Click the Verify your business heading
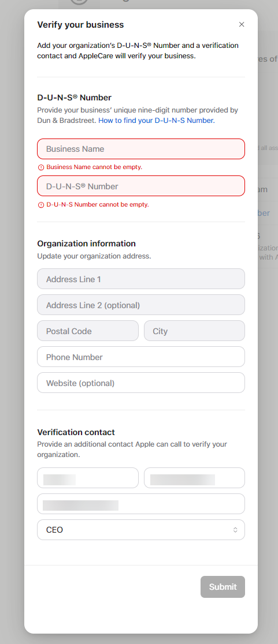This screenshot has height=644, width=278. 80,25
